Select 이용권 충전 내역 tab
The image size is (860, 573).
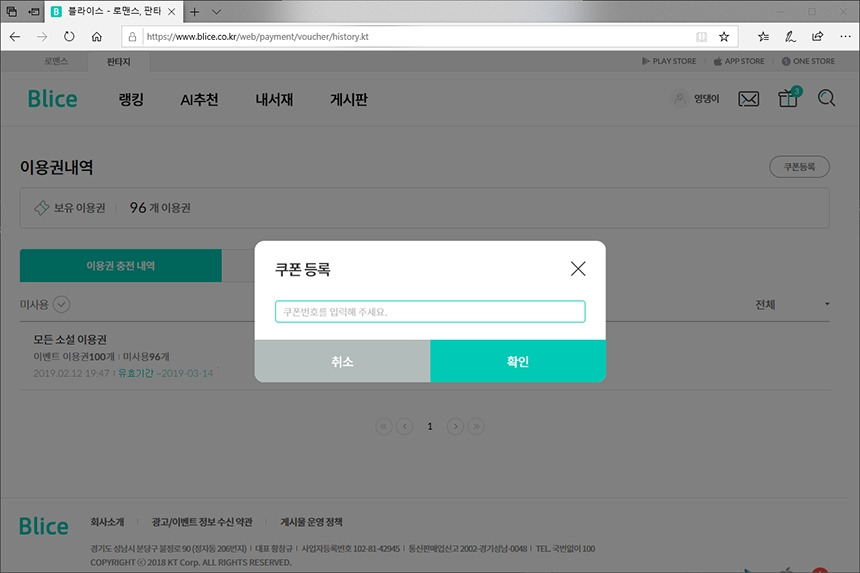pyautogui.click(x=121, y=265)
